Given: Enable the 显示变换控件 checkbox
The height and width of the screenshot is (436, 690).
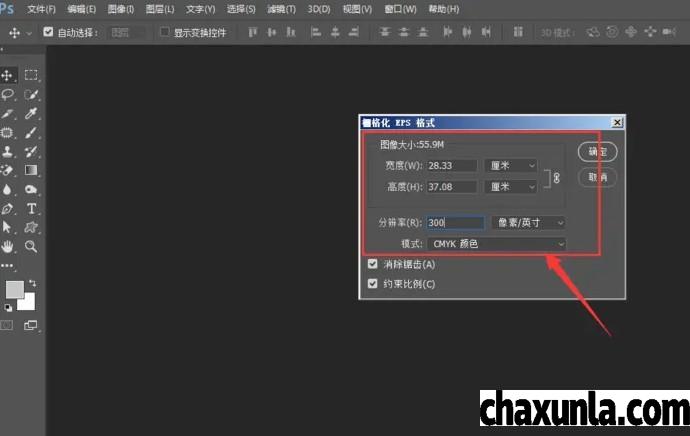Looking at the screenshot, I should (165, 32).
